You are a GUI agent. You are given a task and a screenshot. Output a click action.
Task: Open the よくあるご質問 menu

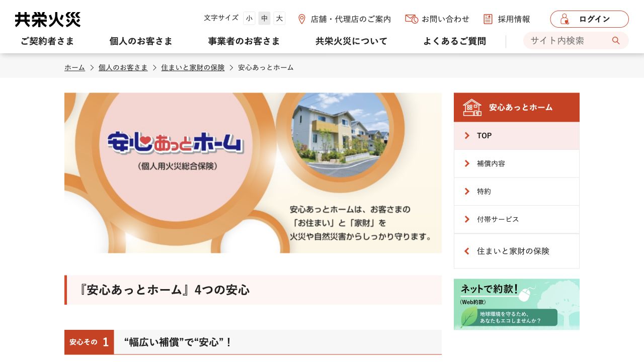click(x=454, y=41)
